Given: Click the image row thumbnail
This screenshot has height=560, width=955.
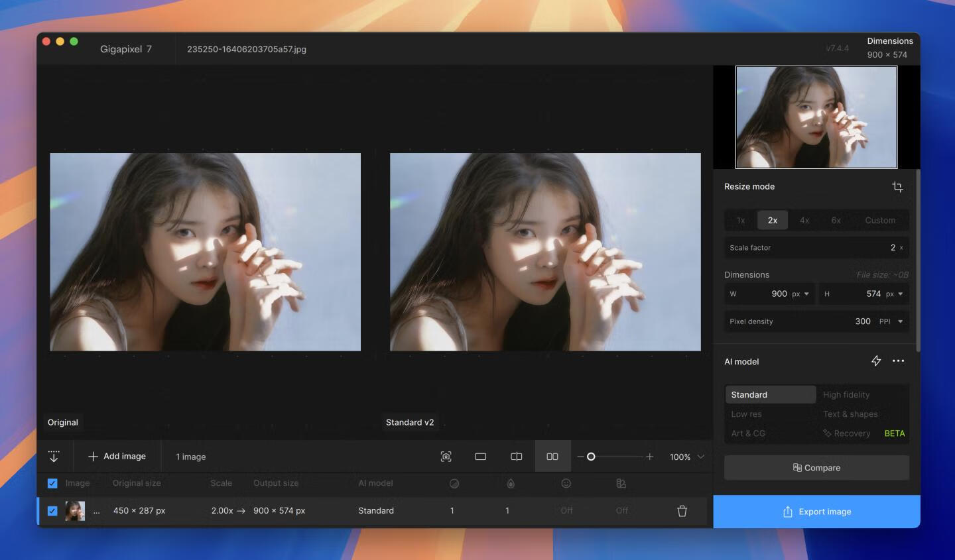Looking at the screenshot, I should (x=75, y=511).
